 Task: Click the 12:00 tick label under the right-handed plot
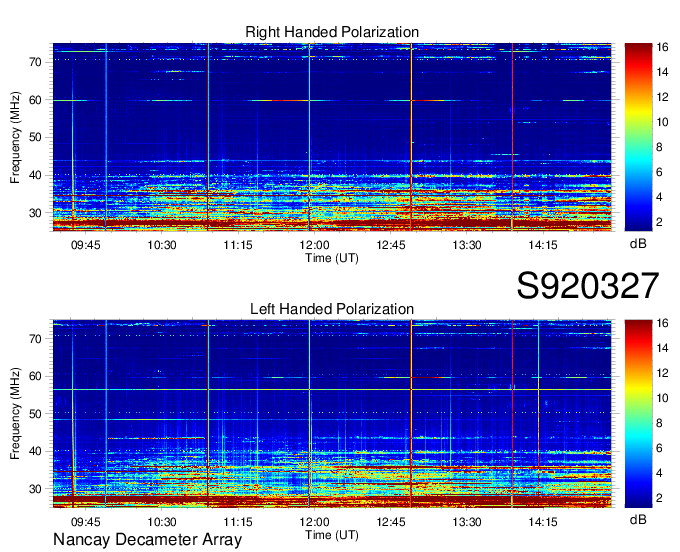[x=314, y=245]
